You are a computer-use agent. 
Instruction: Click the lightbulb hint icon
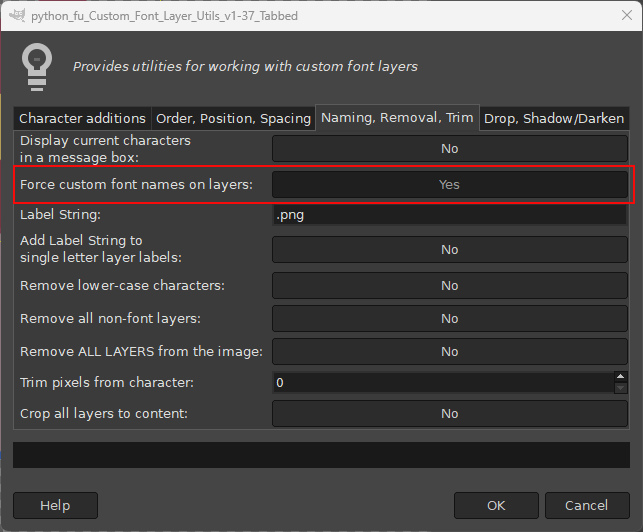coord(37,67)
